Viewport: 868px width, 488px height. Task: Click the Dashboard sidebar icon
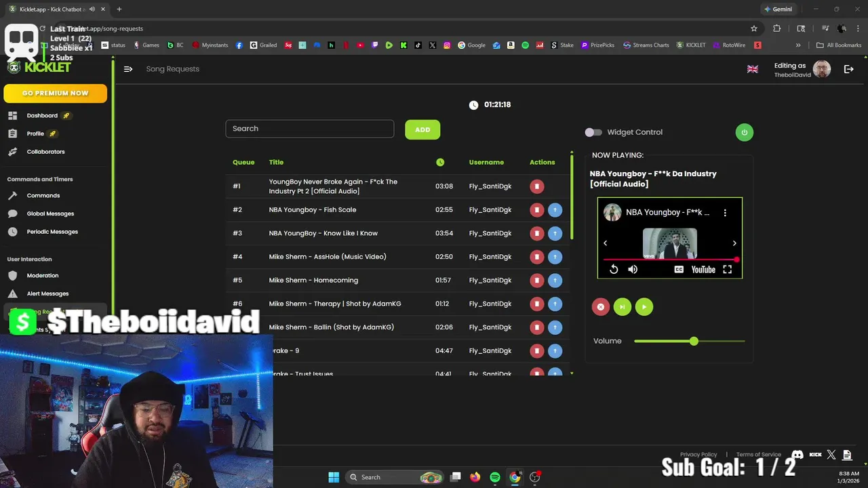coord(12,116)
